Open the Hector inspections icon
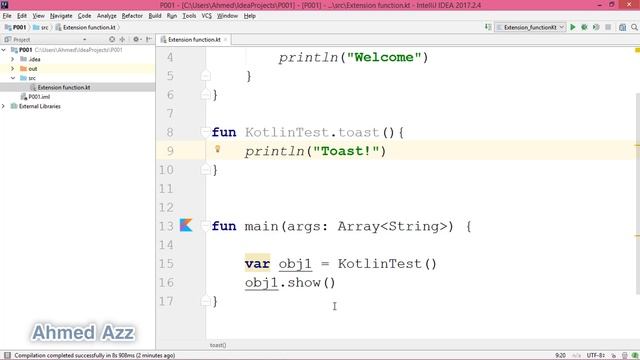The image size is (640, 360). pos(624,356)
